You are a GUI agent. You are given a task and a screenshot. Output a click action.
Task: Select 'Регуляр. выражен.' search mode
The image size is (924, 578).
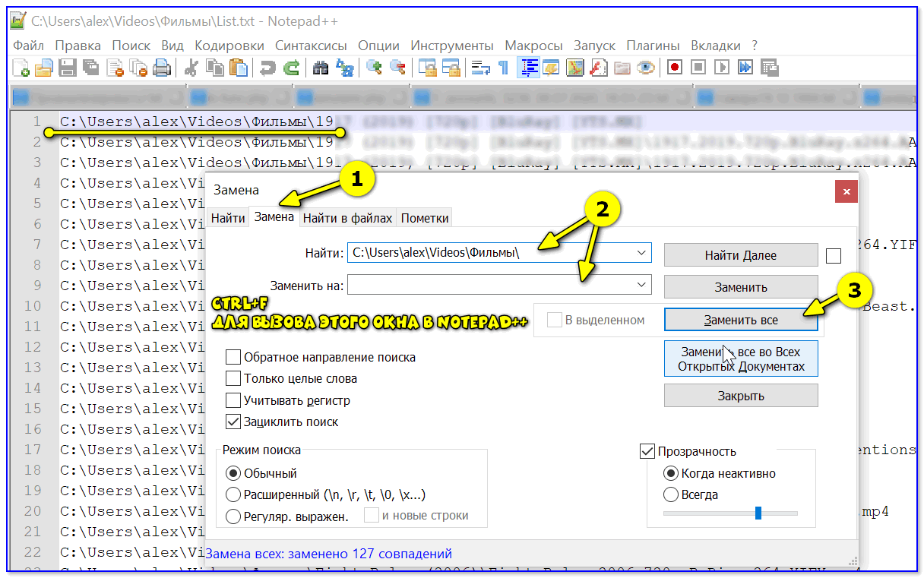(233, 516)
